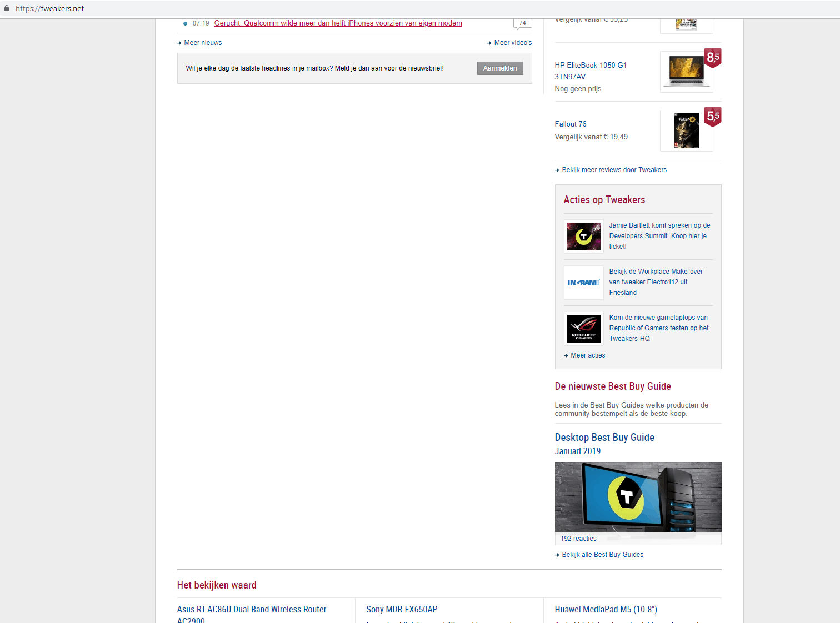Screen dimensions: 840x623
Task: Click the lock icon in the address bar
Action: 7,8
